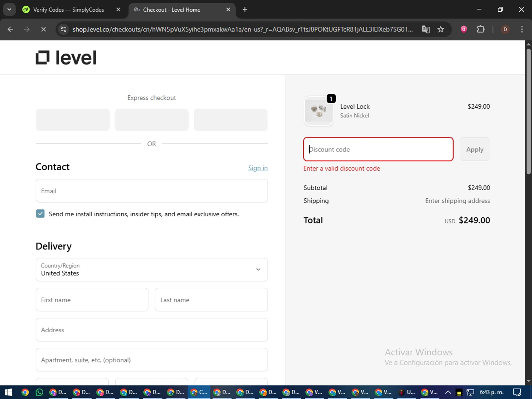This screenshot has width=532, height=399.
Task: Click the Level Lock product thumbnail
Action: 318,111
